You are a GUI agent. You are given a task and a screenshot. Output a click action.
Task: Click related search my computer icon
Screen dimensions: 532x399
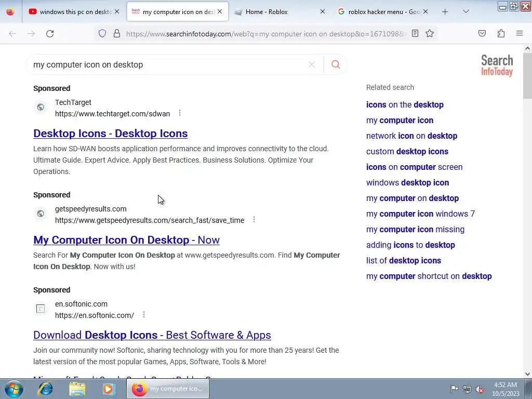point(400,120)
